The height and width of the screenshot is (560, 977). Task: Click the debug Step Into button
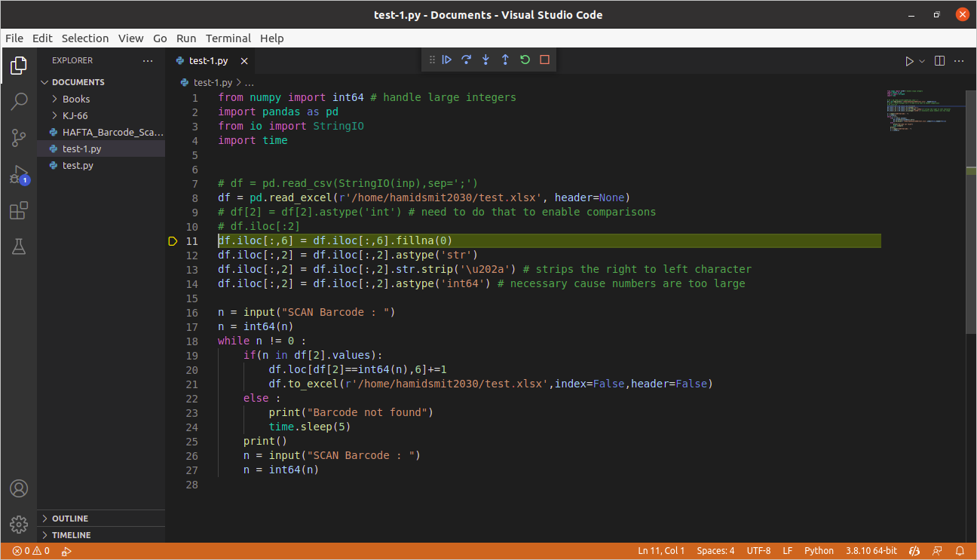point(486,60)
